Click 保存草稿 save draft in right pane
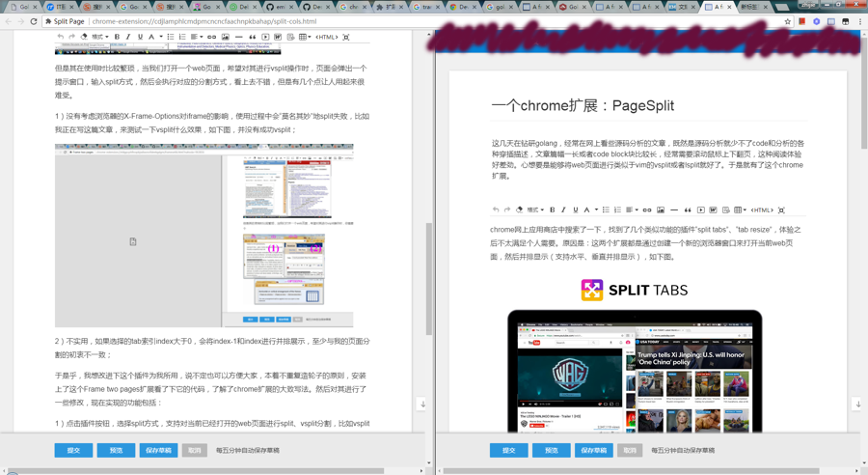Screen dimensions: 868x475 [x=594, y=450]
